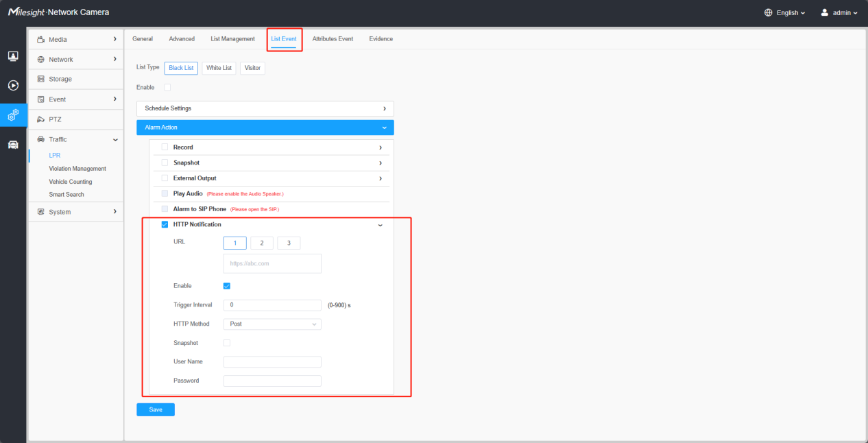Screen dimensions: 868x443
Task: Tick the list Enable checkbox under List Type
Action: (167, 87)
